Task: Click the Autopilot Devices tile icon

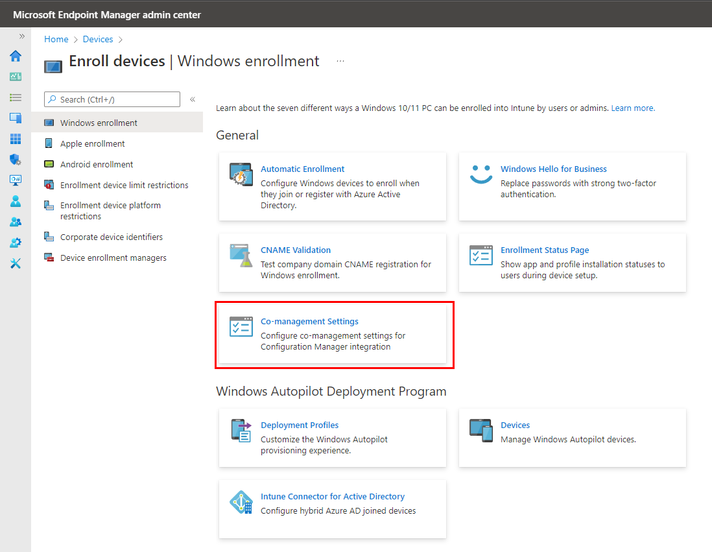Action: [x=481, y=430]
